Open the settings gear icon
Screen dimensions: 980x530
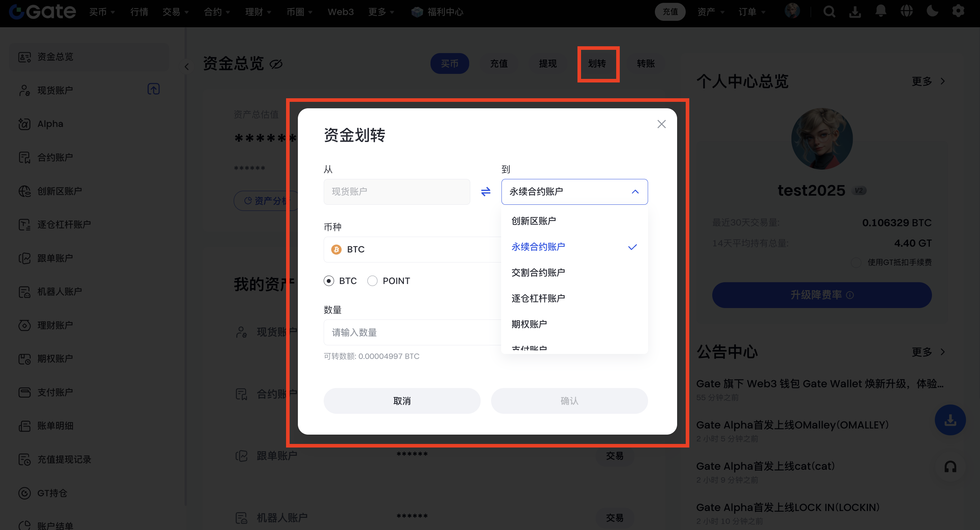[958, 11]
